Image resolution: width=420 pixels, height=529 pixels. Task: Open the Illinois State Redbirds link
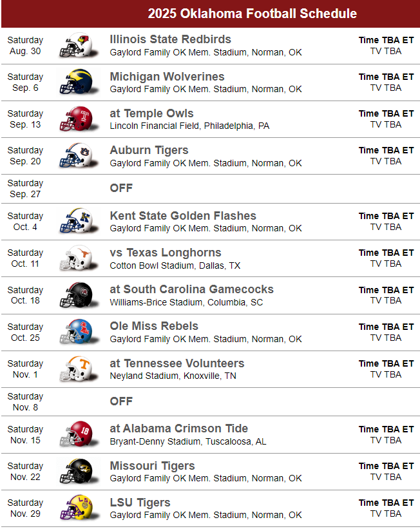[x=170, y=39]
